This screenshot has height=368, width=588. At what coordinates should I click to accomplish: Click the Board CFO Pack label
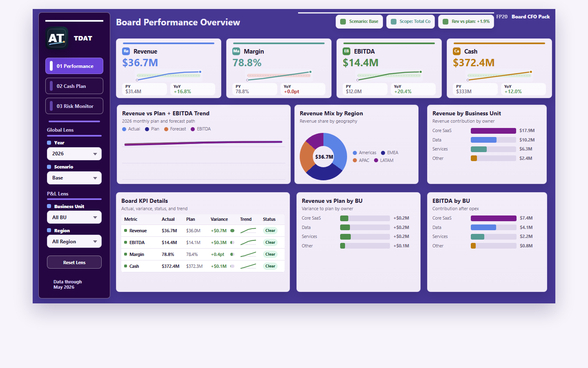pyautogui.click(x=531, y=17)
